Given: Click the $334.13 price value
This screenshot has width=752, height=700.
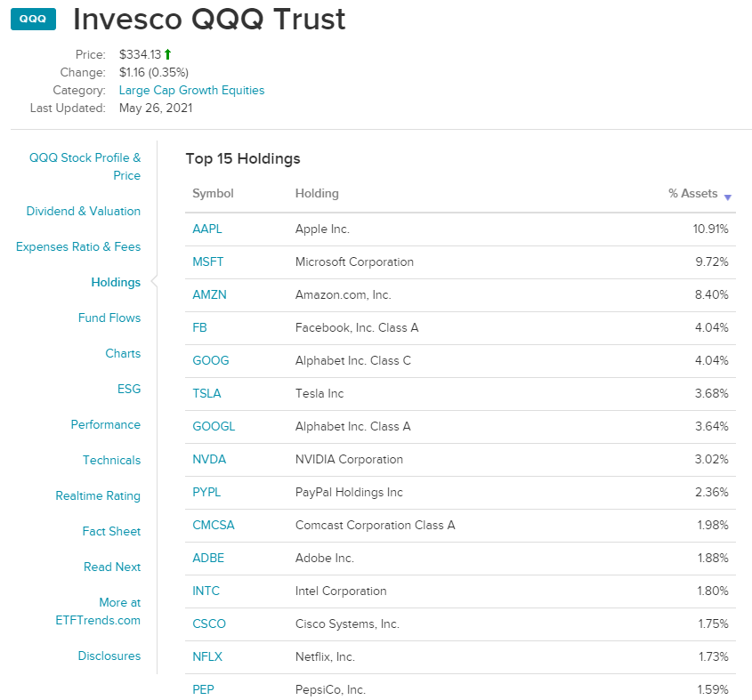Looking at the screenshot, I should (x=140, y=54).
